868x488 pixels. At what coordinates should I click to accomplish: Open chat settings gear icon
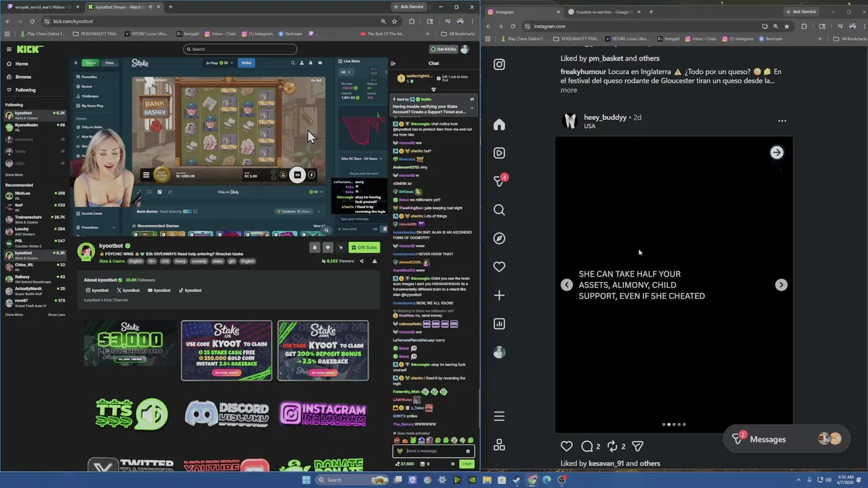click(x=454, y=464)
